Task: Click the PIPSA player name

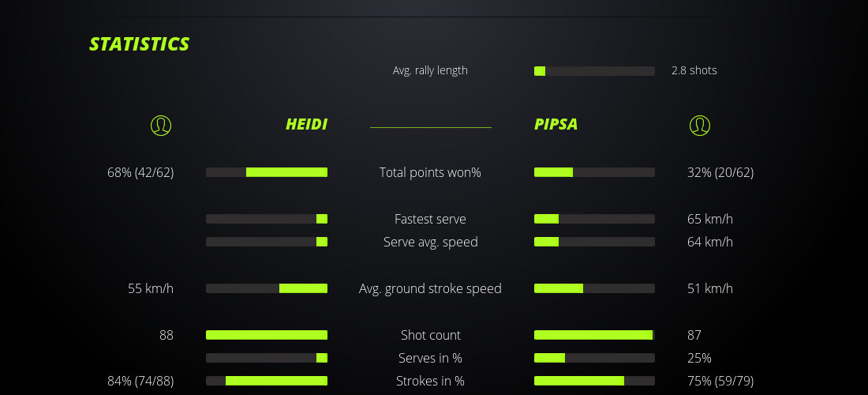Action: pos(556,125)
